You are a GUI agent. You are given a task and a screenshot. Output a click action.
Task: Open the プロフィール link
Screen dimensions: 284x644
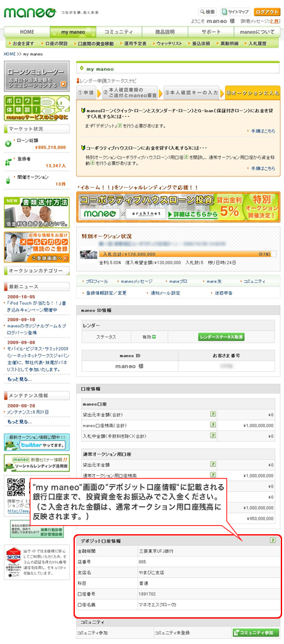[97, 281]
